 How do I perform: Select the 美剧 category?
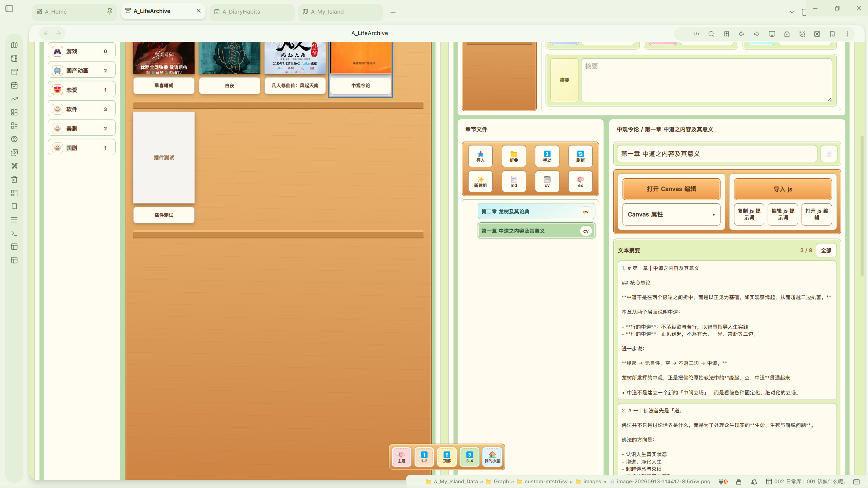[x=82, y=129]
